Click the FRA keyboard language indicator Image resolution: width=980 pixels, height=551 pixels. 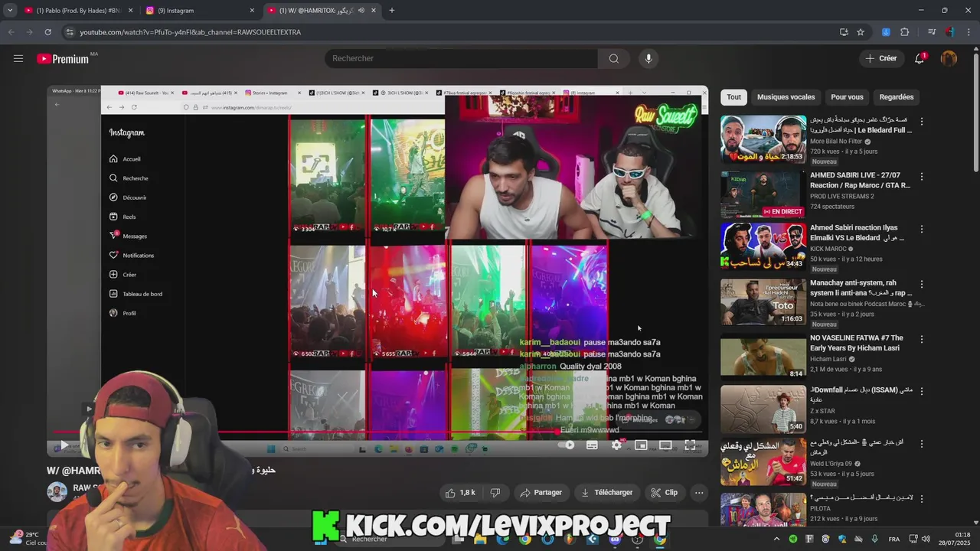894,540
